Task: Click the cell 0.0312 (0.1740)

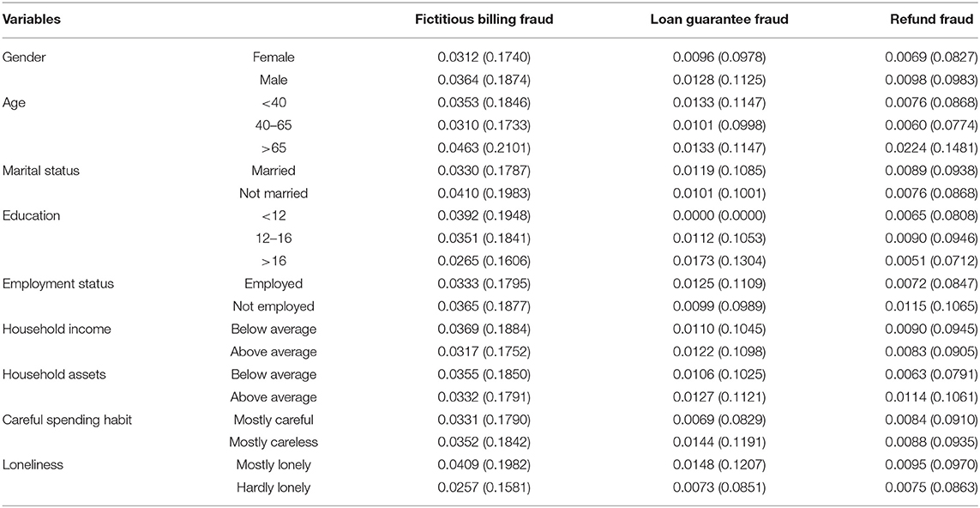Action: pyautogui.click(x=484, y=57)
